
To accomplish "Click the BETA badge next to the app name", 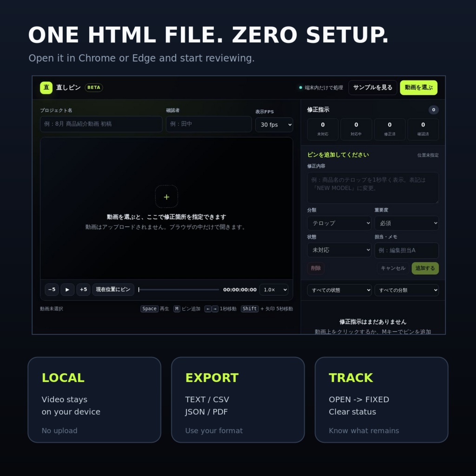I will (94, 87).
